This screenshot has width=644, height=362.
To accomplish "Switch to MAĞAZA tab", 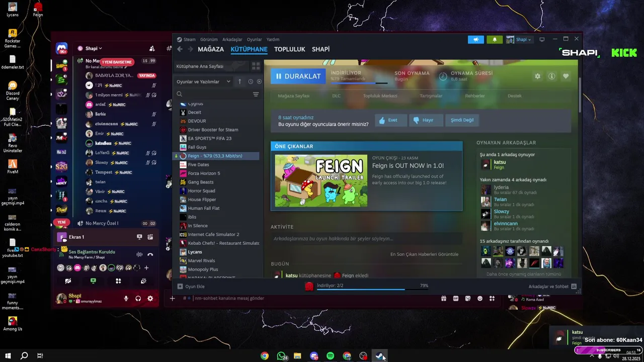I will [211, 49].
